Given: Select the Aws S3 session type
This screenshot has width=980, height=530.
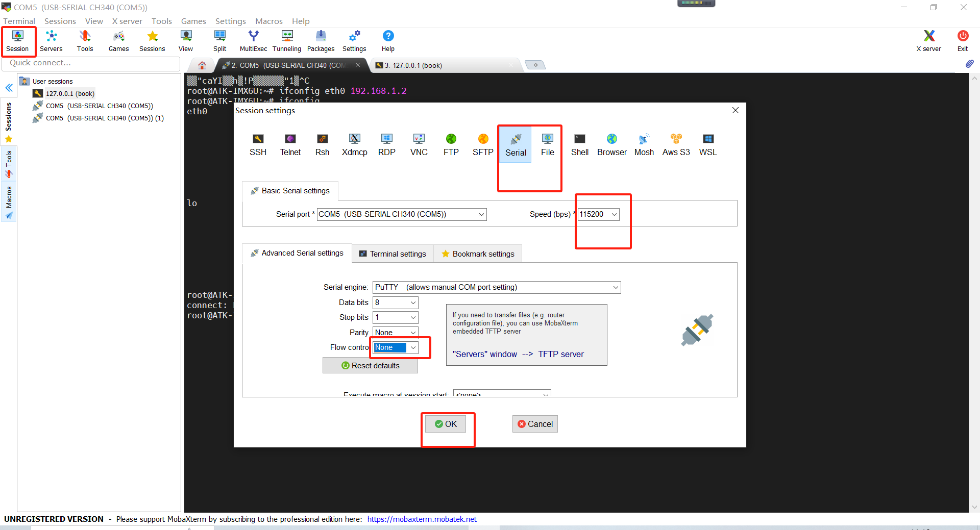Looking at the screenshot, I should [676, 145].
